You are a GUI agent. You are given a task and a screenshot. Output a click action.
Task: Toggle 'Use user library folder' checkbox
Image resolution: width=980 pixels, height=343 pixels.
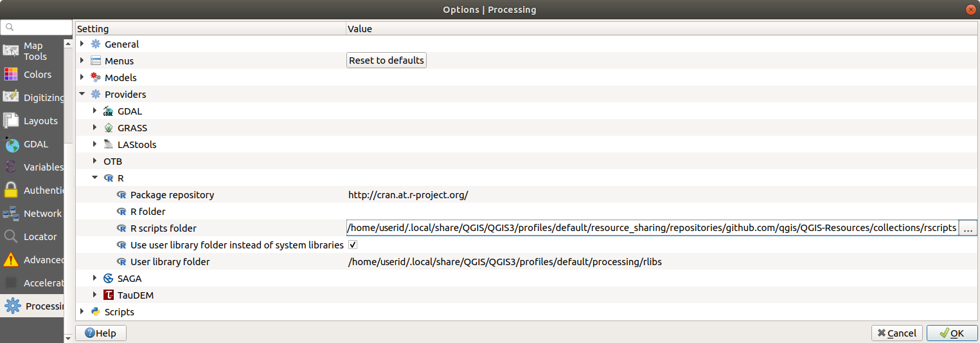click(352, 245)
